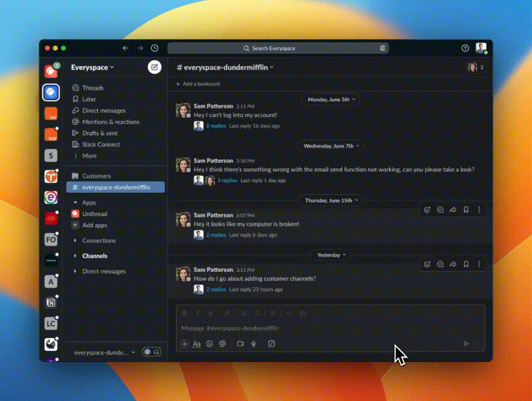
Task: Toggle huddle switch in sidebar footer
Action: coord(152,352)
